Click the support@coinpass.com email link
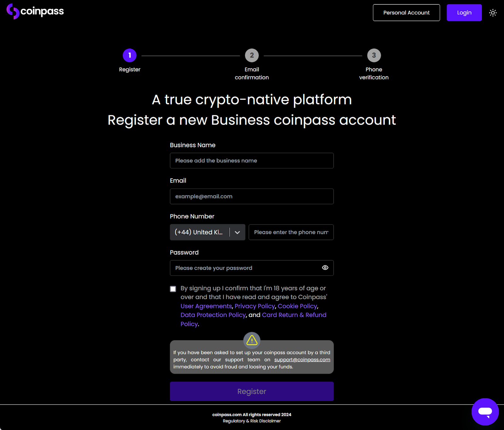The height and width of the screenshot is (430, 504). pyautogui.click(x=302, y=359)
